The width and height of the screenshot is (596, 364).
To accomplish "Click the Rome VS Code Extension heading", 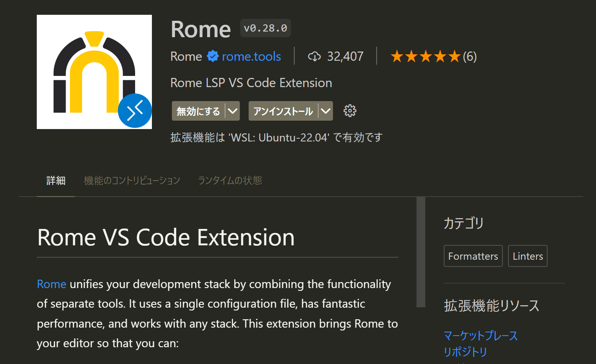I will [x=166, y=237].
